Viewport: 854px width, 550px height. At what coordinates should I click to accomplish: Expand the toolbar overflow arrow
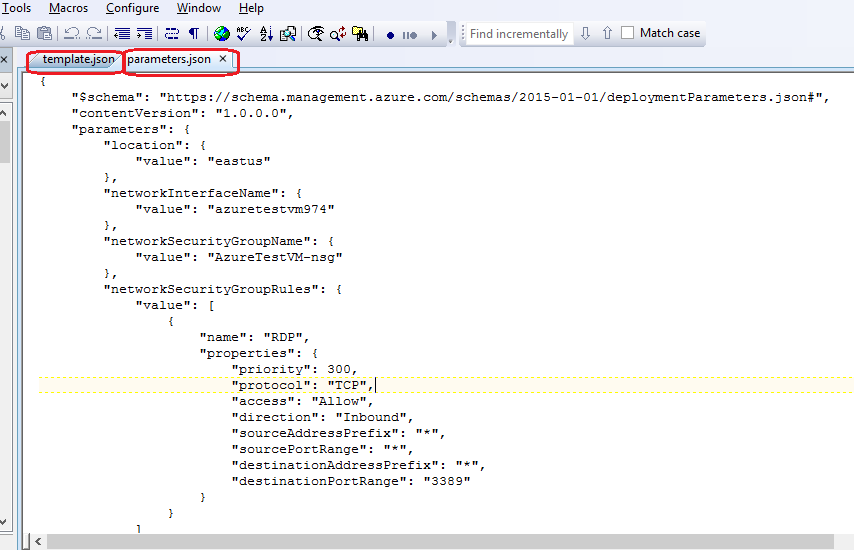pos(450,41)
